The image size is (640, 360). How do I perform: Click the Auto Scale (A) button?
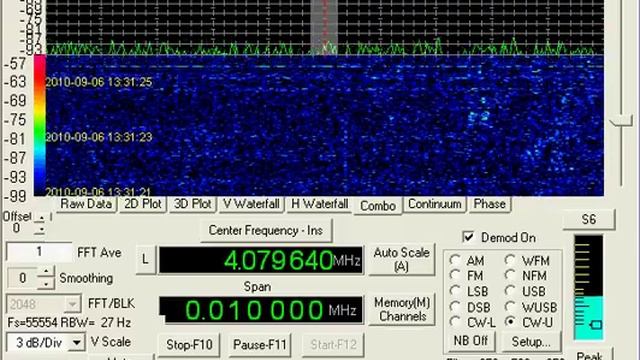pyautogui.click(x=402, y=260)
